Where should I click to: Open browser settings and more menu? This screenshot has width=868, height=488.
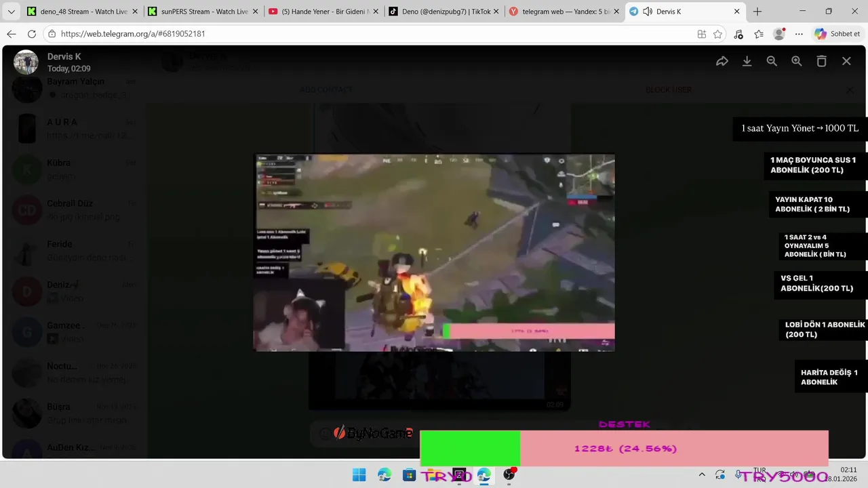799,34
